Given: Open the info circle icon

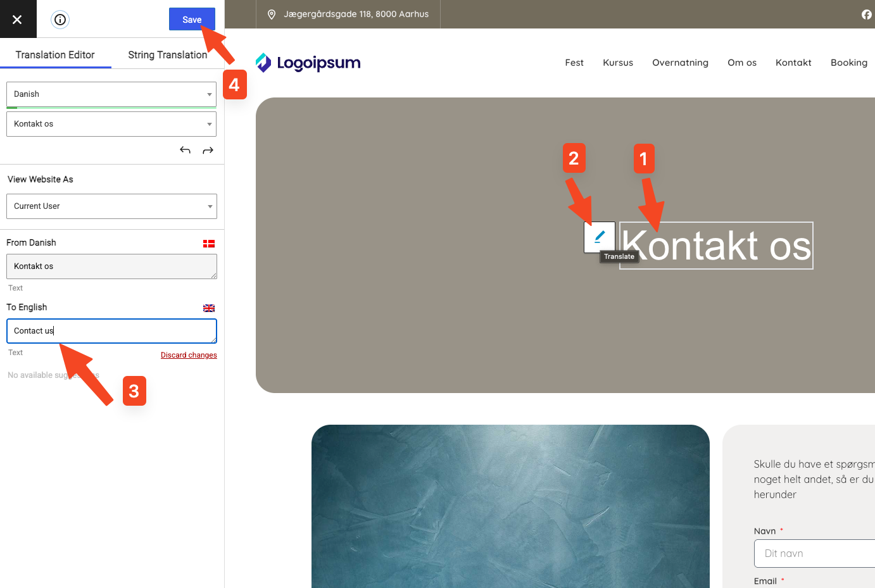Looking at the screenshot, I should tap(60, 20).
